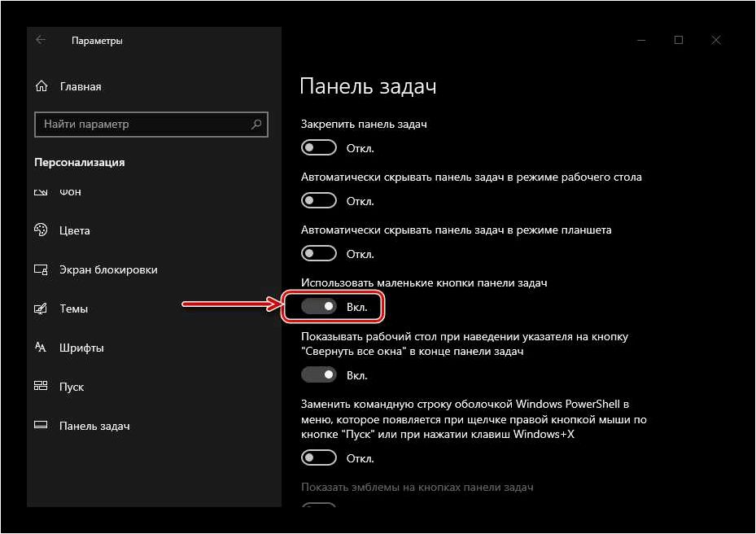Screen dimensions: 756x534
Task: Open the Главная home icon
Action: coord(42,86)
